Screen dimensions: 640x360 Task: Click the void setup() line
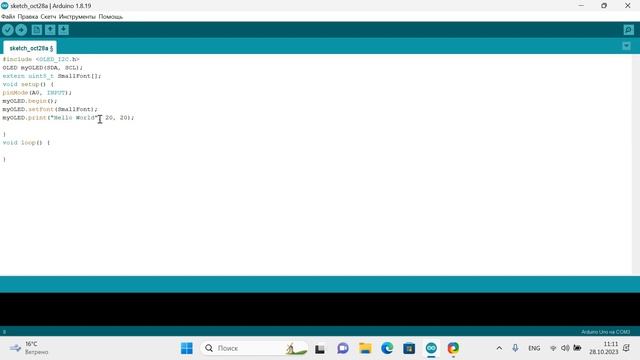(x=28, y=84)
